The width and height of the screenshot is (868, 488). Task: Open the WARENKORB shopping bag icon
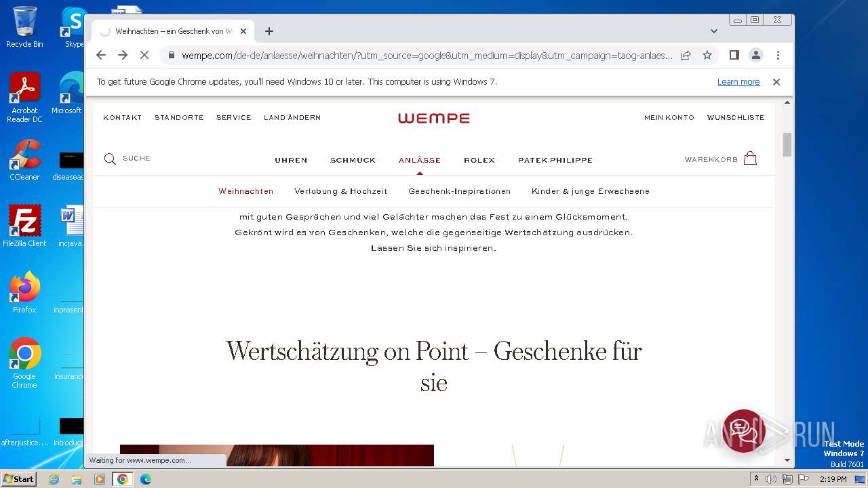[x=750, y=159]
